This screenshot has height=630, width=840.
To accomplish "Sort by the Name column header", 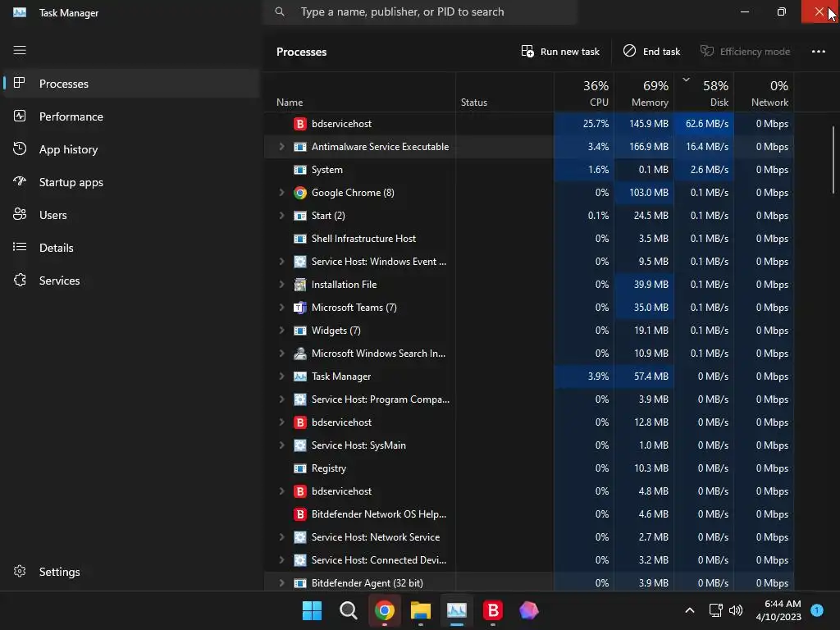I will click(359, 93).
